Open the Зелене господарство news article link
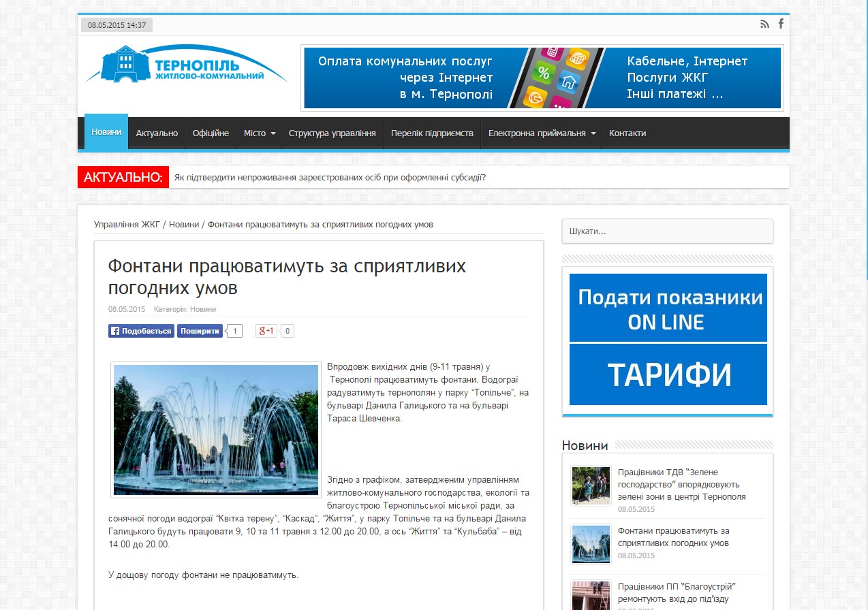This screenshot has height=610, width=868. (x=682, y=484)
